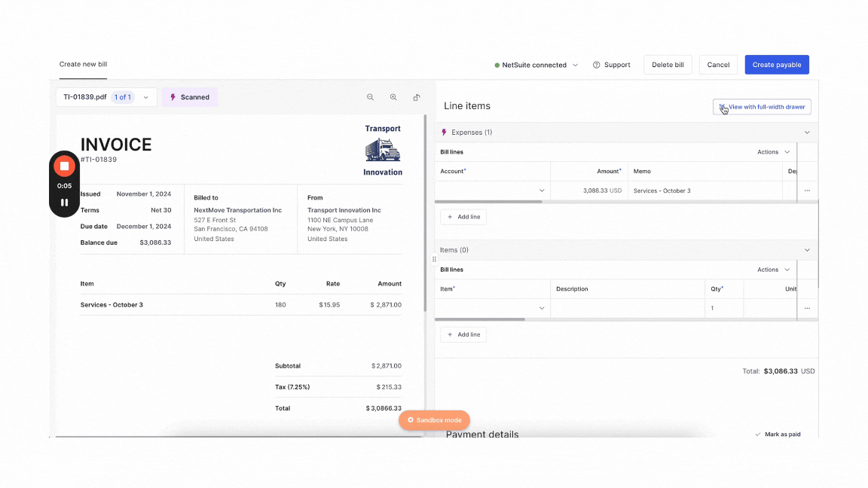Screen dimensions: 868x488
Task: Rotate the invoice document preview
Action: pos(417,97)
